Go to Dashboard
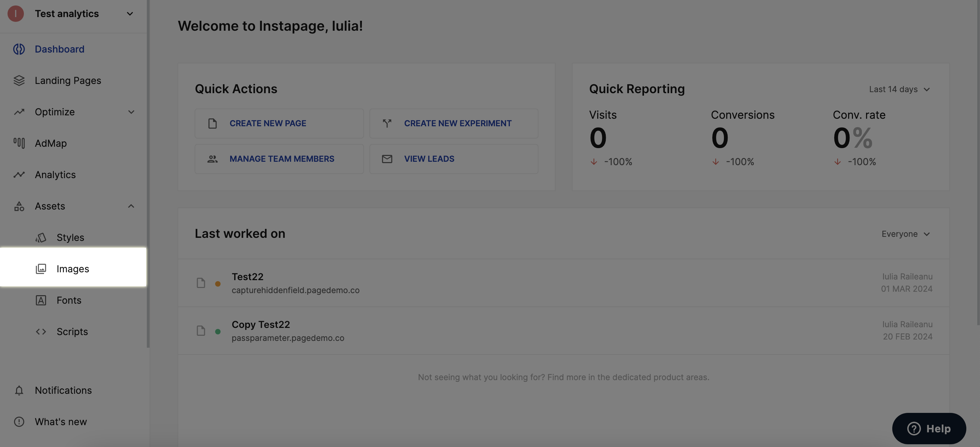980x447 pixels. 73,49
